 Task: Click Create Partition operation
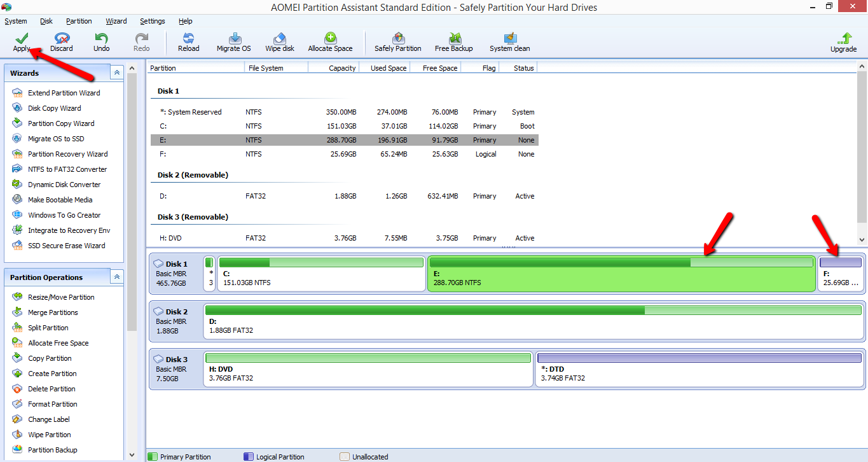tap(52, 374)
